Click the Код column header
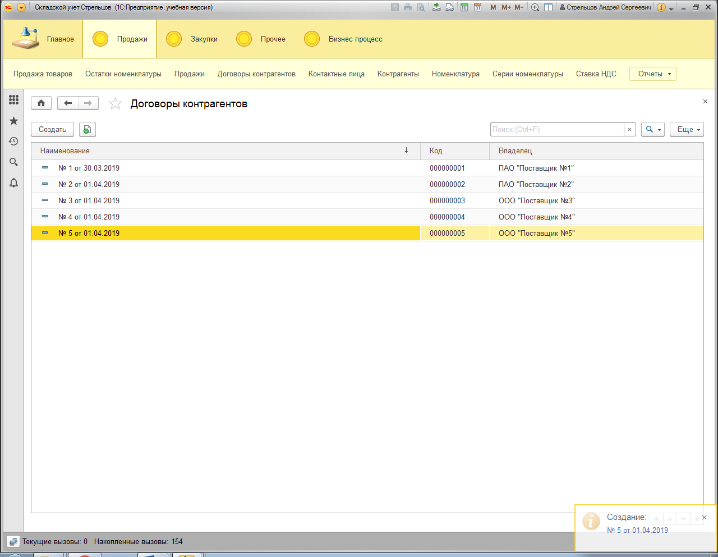Screen dimensions: 718x557 pos(455,151)
